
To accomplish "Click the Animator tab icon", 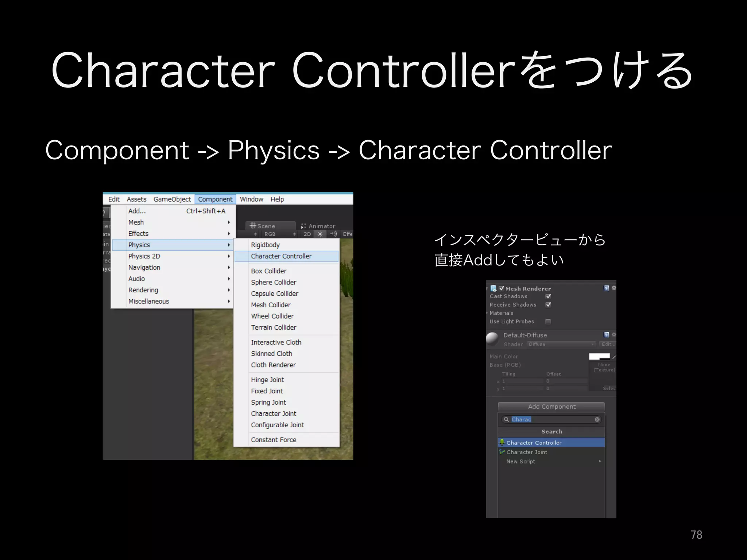I will [x=303, y=226].
